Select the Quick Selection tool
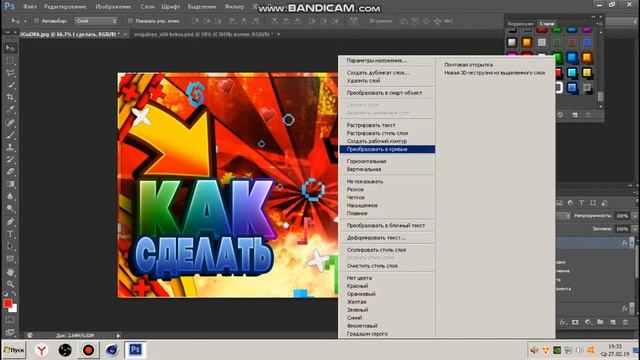 (10, 85)
